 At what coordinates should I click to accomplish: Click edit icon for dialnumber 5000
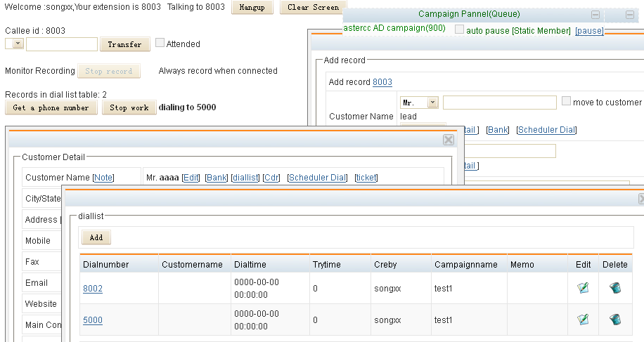pos(582,320)
